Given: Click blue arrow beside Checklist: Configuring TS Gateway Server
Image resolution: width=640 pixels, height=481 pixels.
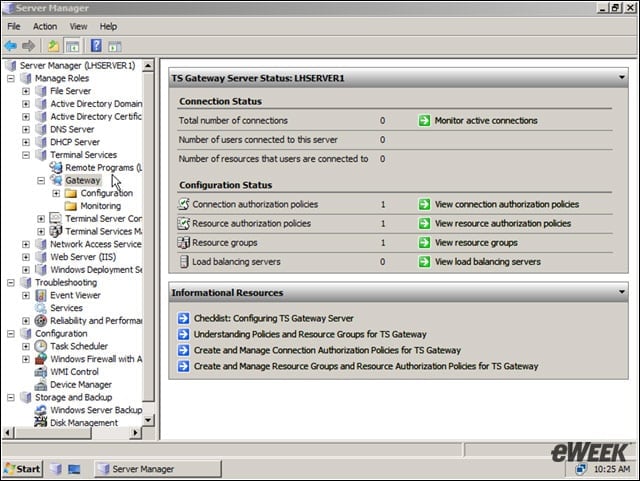Looking at the screenshot, I should [x=184, y=318].
